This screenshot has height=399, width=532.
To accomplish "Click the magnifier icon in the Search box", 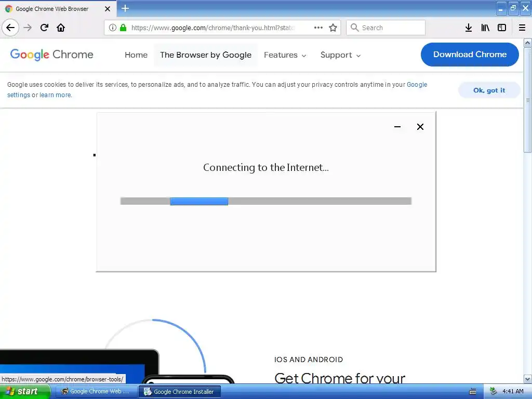I will [x=354, y=28].
